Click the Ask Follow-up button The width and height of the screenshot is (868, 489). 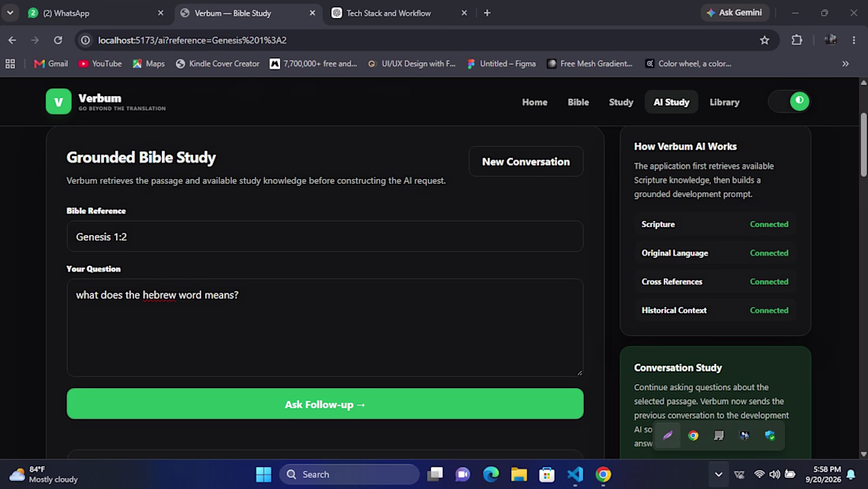point(325,404)
